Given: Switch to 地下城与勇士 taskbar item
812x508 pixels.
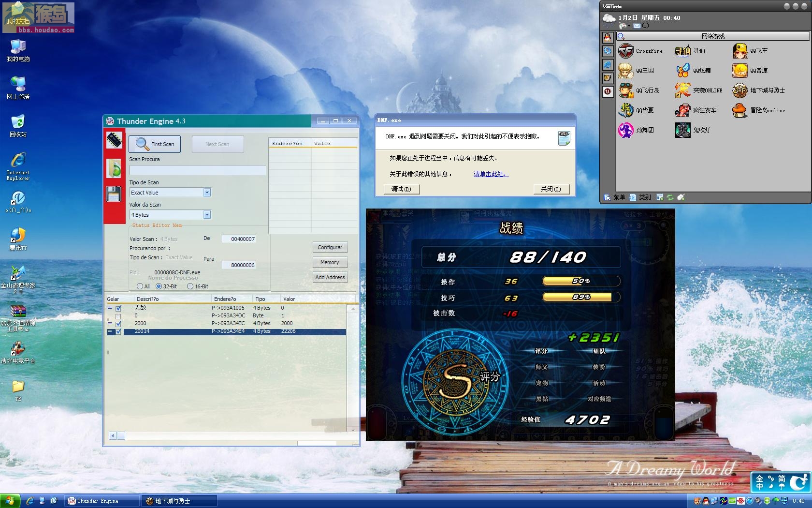Looking at the screenshot, I should pos(179,501).
